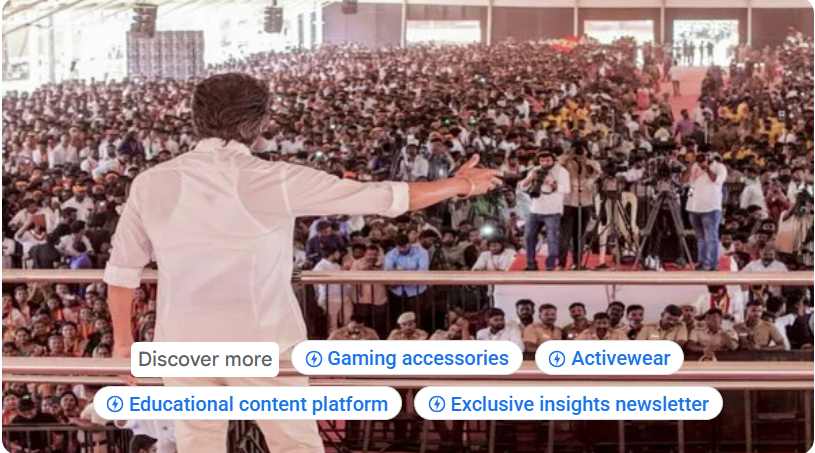The image size is (815, 453).
Task: Select the Activewear suggestion chip
Action: [x=609, y=358]
